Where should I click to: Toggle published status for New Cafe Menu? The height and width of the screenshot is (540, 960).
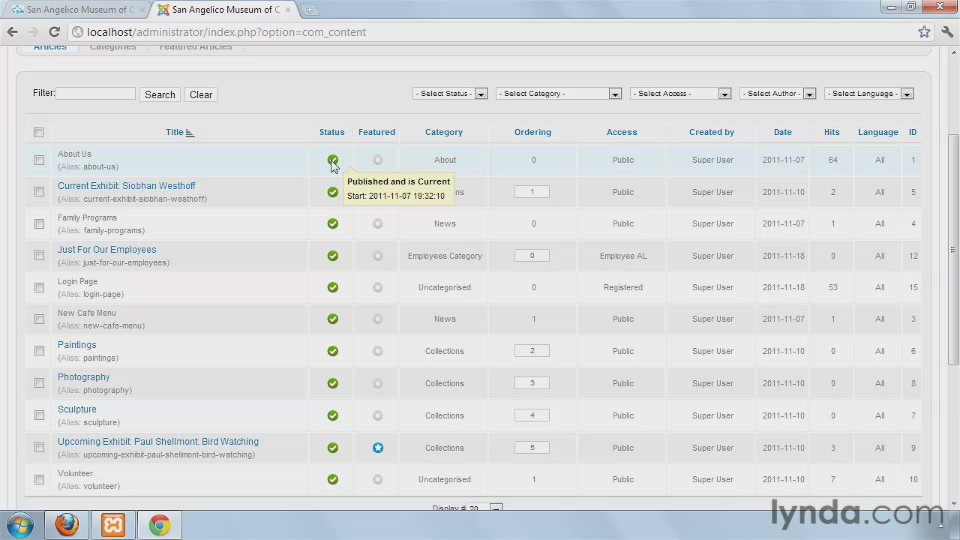click(x=332, y=319)
